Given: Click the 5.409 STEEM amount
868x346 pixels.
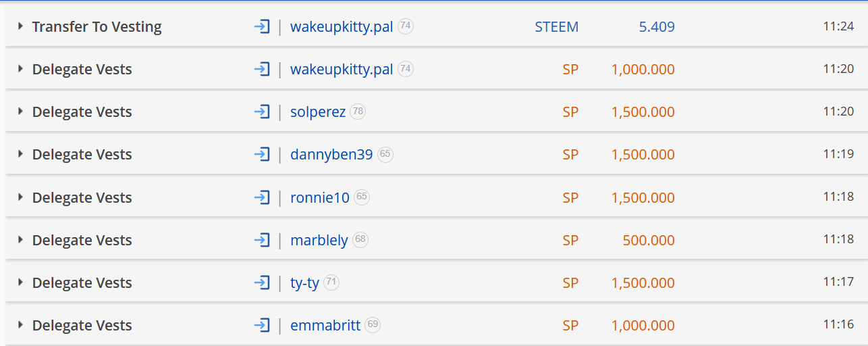Looking at the screenshot, I should pyautogui.click(x=657, y=27).
